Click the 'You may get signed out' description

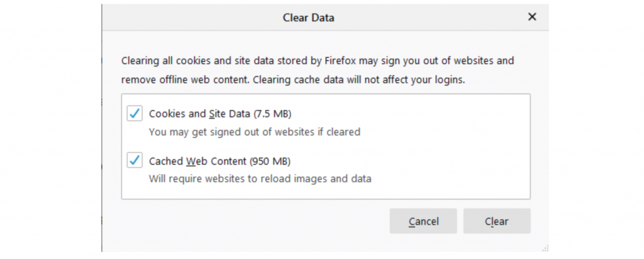pyautogui.click(x=254, y=132)
